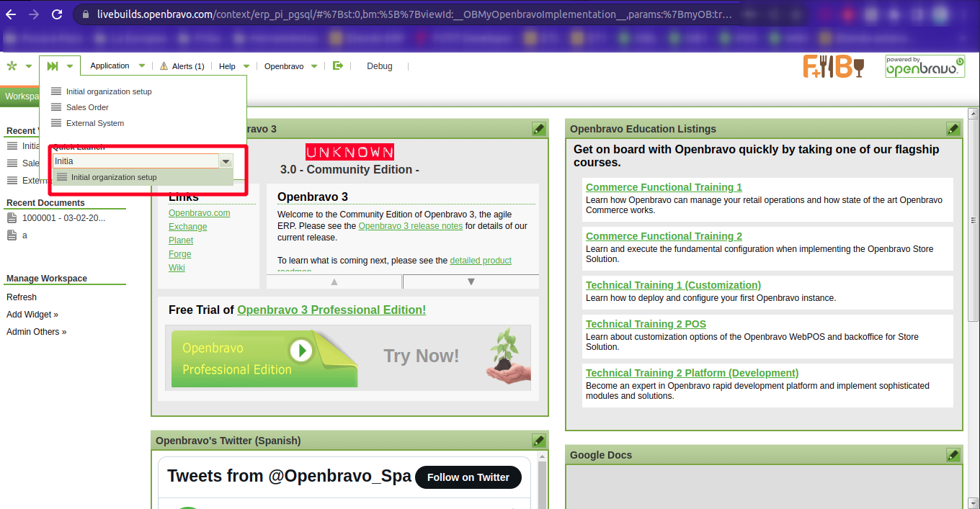Click document icon beside recent document 'a'
The width and height of the screenshot is (980, 509).
coord(12,235)
